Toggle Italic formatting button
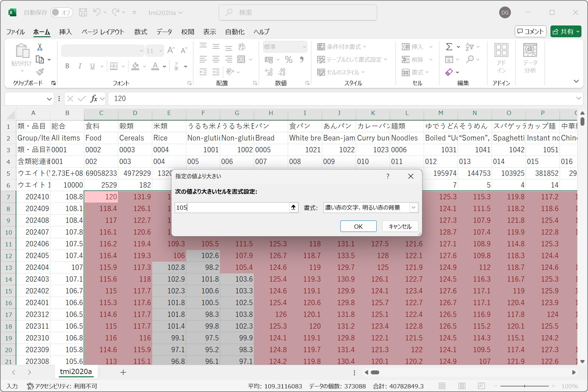 [80, 66]
